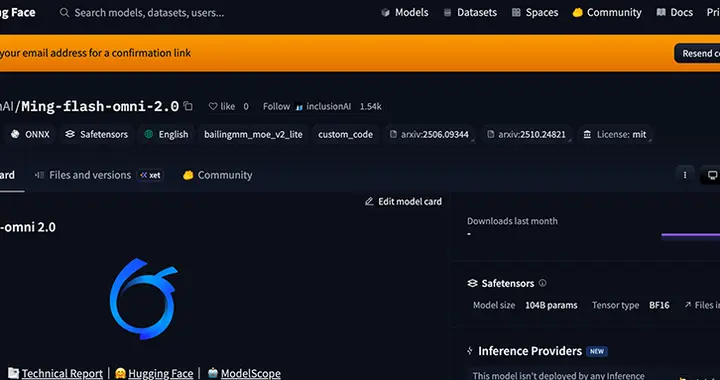Viewport: 720px width, 380px height.
Task: Open the Ming-flash-omni-2.0 model title link
Action: click(100, 106)
